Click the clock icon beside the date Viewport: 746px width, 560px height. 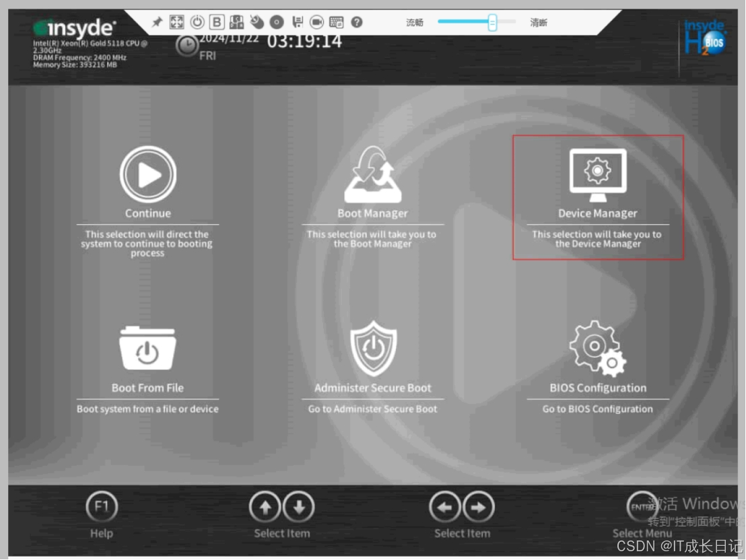click(x=187, y=46)
